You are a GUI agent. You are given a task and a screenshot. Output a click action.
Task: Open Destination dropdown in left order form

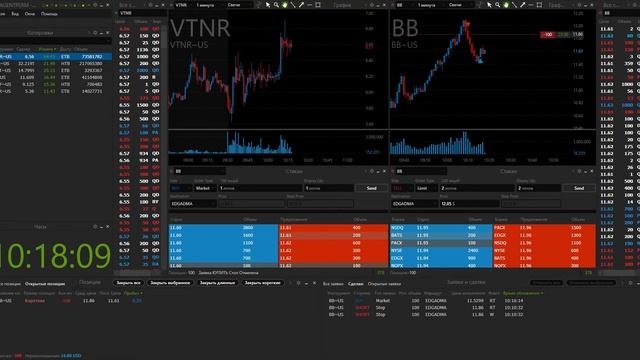[193, 203]
